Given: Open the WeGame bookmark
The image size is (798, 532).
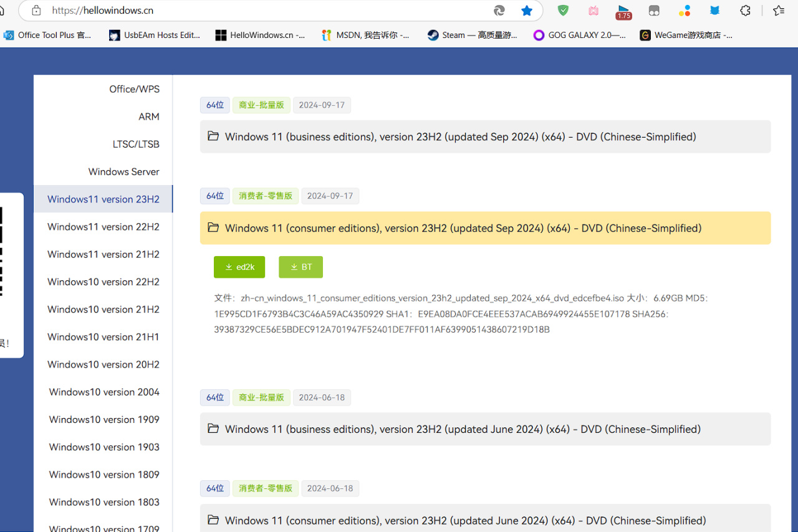Looking at the screenshot, I should pyautogui.click(x=686, y=35).
